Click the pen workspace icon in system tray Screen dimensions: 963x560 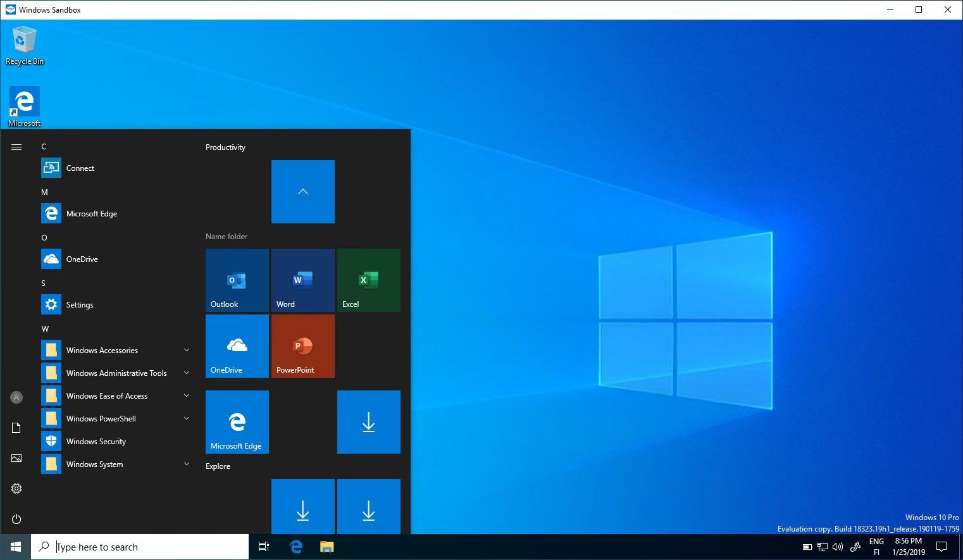pos(855,547)
